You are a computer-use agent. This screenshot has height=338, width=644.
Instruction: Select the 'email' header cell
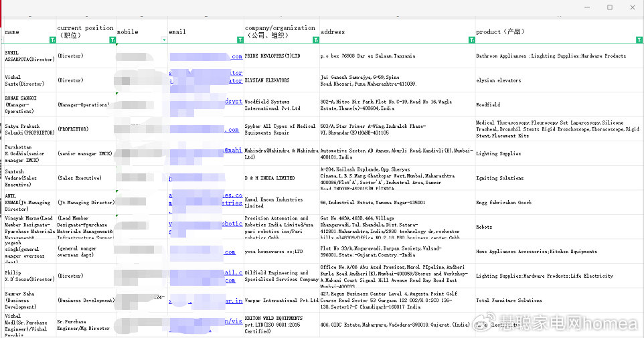point(206,31)
